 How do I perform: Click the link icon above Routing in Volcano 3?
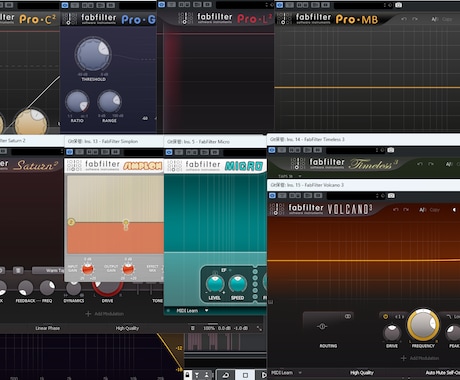(x=348, y=316)
